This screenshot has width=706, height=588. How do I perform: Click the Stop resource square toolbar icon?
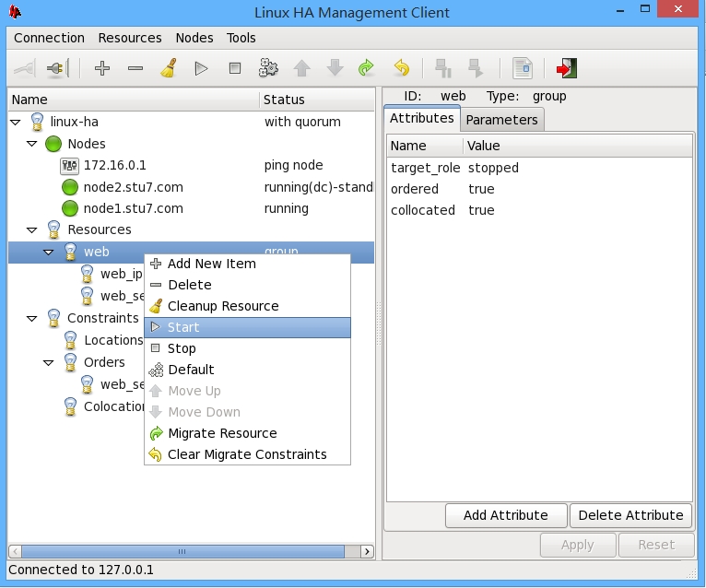pyautogui.click(x=235, y=68)
